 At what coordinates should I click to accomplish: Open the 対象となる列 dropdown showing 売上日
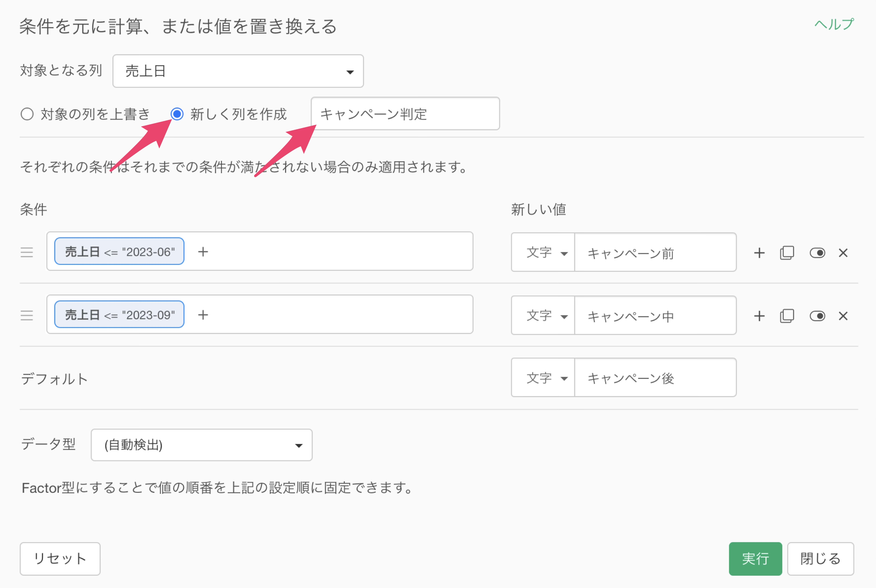pos(238,71)
